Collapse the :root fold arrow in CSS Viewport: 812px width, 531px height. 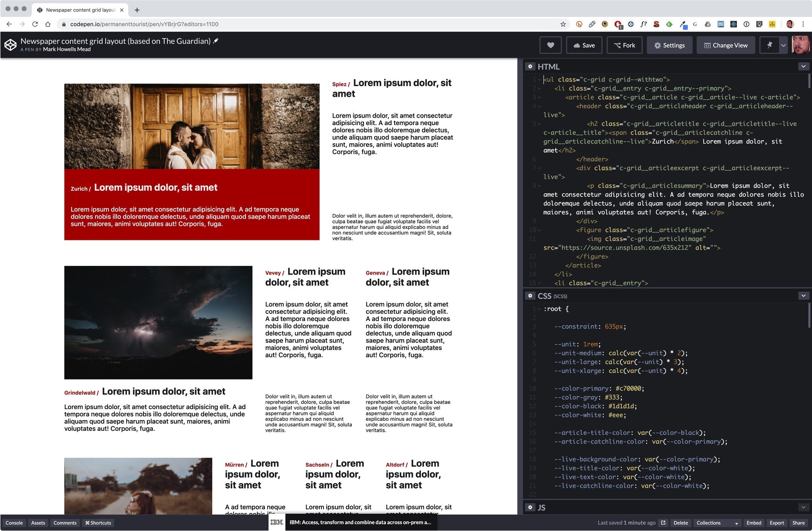click(x=539, y=309)
